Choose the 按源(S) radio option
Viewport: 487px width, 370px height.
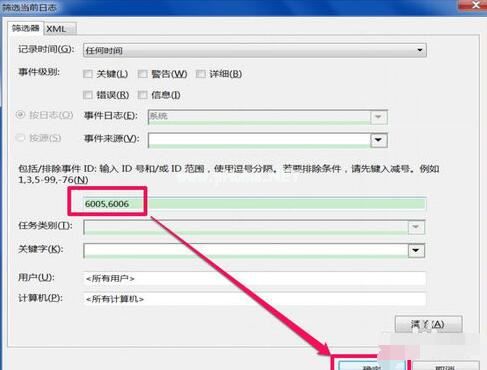click(20, 138)
